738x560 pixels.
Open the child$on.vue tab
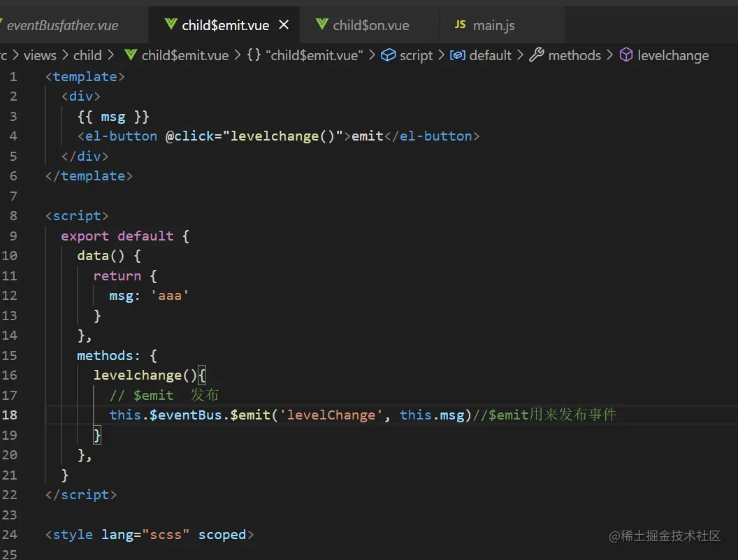click(370, 25)
